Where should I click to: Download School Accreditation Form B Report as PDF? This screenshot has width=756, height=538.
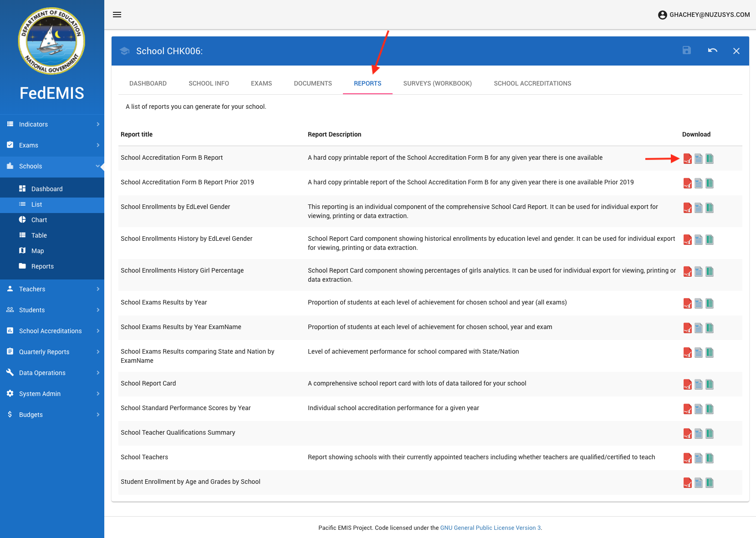point(687,158)
